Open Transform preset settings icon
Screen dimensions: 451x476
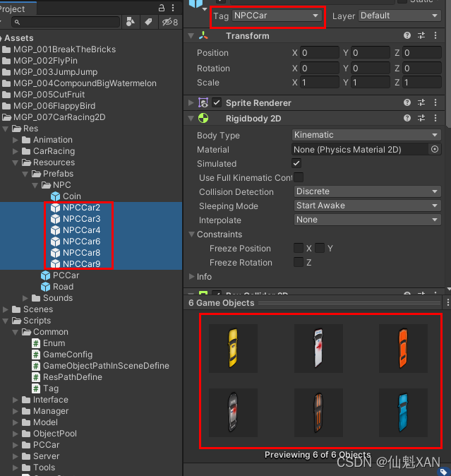click(421, 35)
